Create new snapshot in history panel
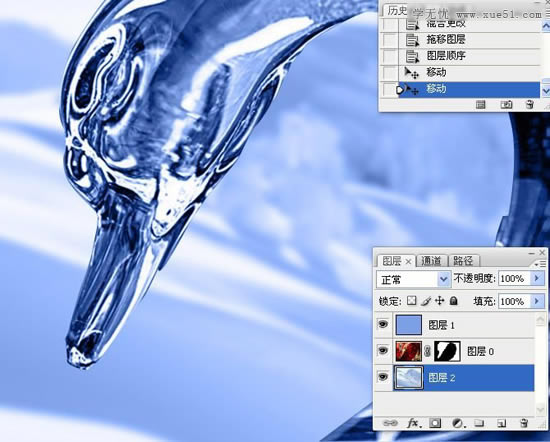 tap(506, 104)
